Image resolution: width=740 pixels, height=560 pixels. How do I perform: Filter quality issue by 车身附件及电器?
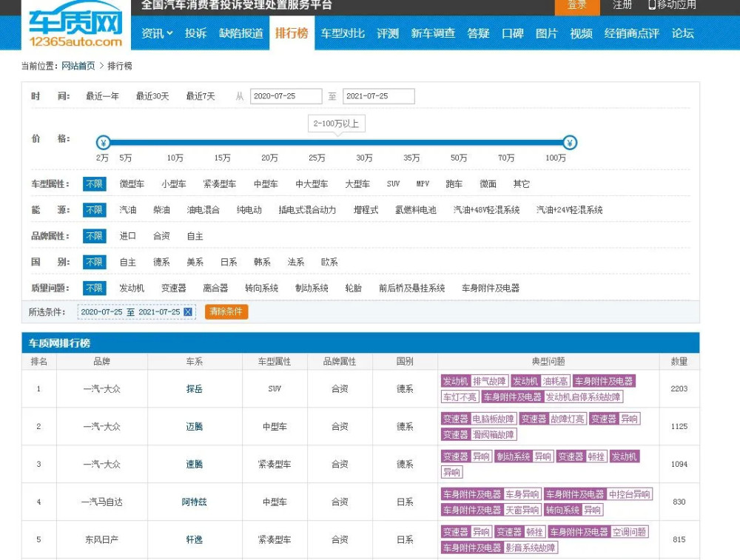(x=491, y=288)
